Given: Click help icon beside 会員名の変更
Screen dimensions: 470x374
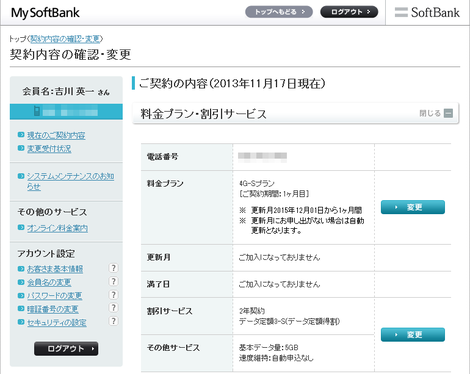Looking at the screenshot, I should point(113,282).
